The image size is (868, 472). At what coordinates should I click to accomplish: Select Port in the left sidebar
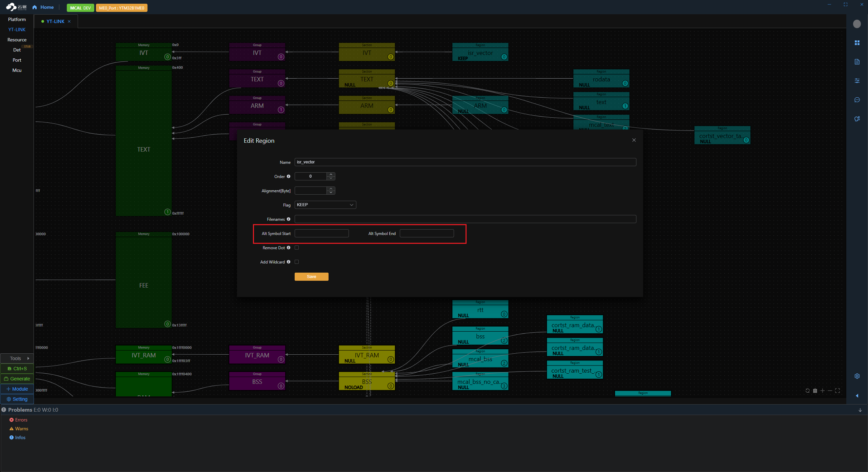pyautogui.click(x=17, y=60)
